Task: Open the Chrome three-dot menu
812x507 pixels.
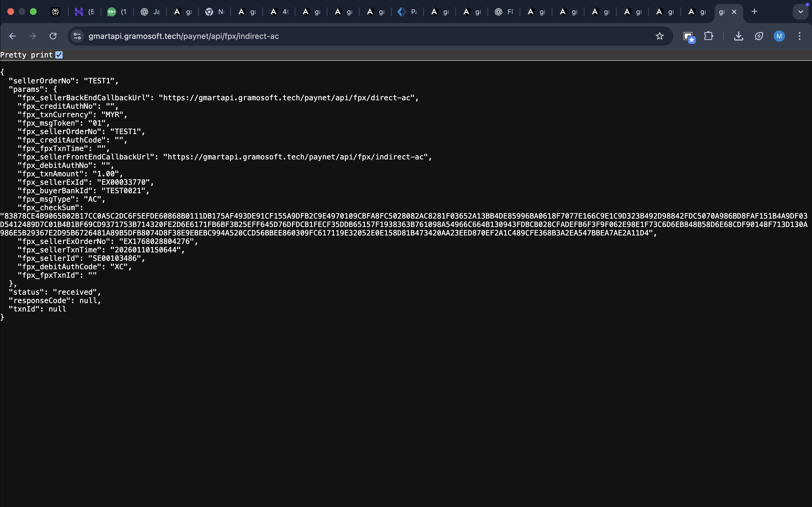Action: [800, 36]
